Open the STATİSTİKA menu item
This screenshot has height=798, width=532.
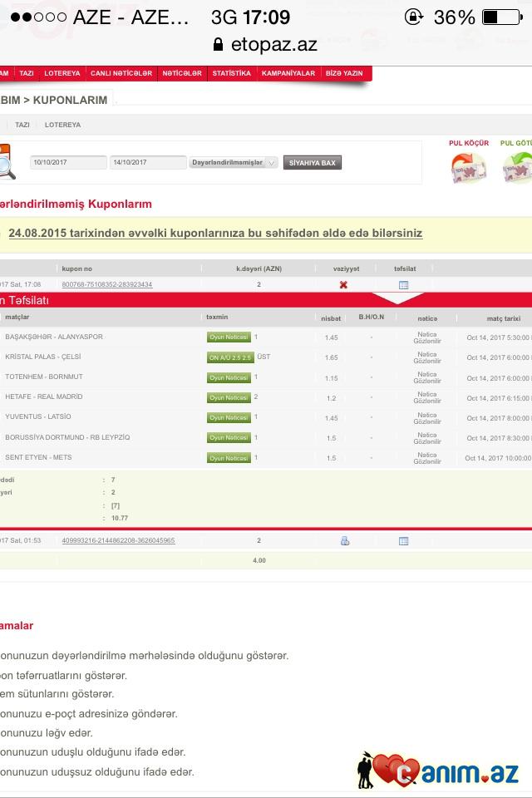click(231, 73)
